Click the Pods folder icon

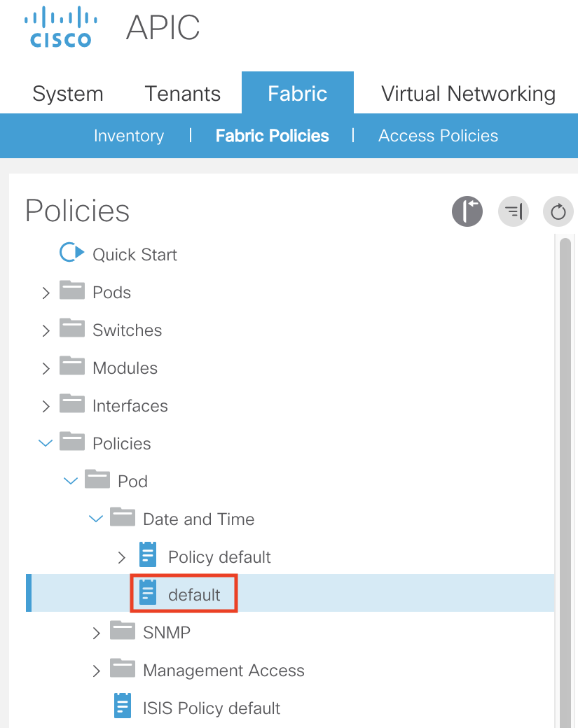(72, 290)
